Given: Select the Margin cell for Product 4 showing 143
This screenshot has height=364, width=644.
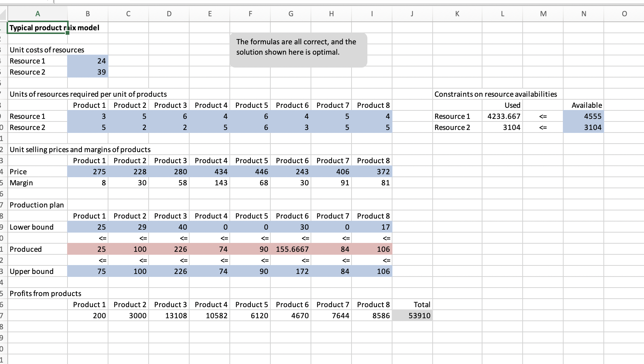Looking at the screenshot, I should [x=210, y=183].
